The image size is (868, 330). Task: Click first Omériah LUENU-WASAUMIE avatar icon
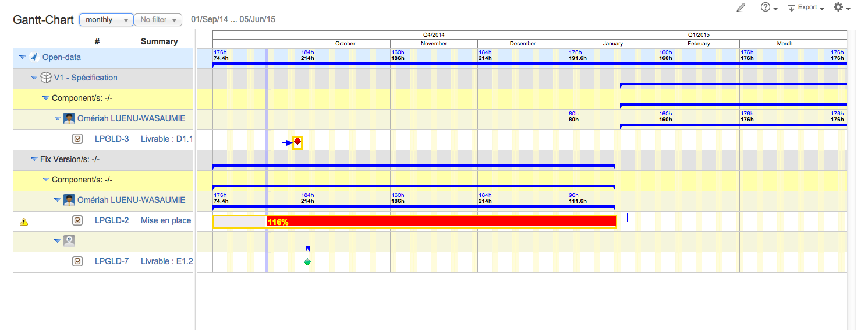click(x=69, y=118)
